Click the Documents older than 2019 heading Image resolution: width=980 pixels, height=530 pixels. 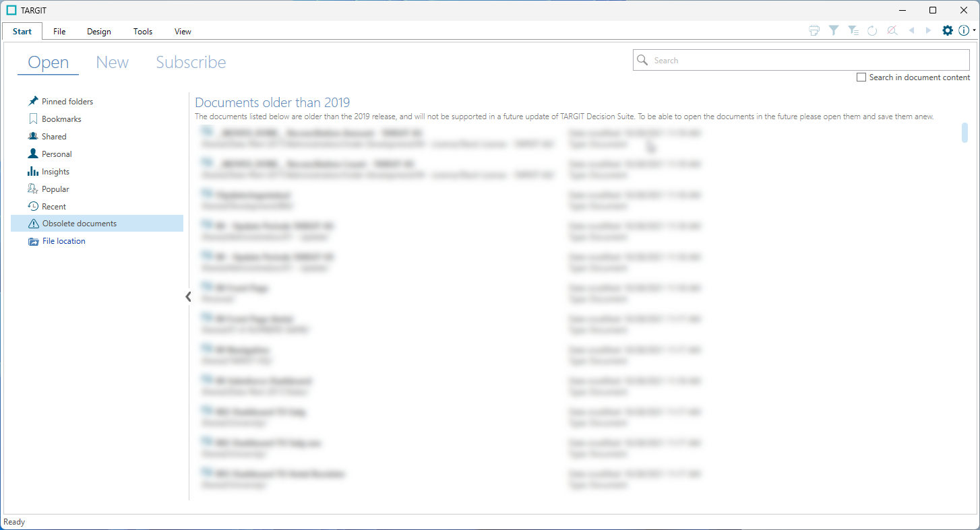click(272, 102)
